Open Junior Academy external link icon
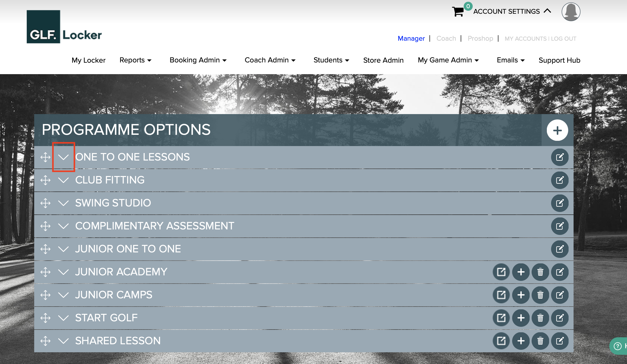Viewport: 627px width, 364px height. [501, 272]
